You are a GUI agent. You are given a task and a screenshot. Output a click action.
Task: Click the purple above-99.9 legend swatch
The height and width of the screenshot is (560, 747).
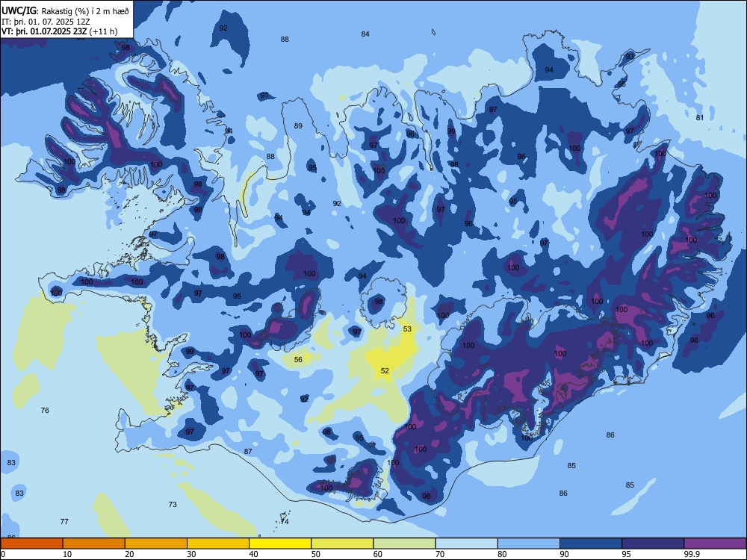pyautogui.click(x=715, y=544)
